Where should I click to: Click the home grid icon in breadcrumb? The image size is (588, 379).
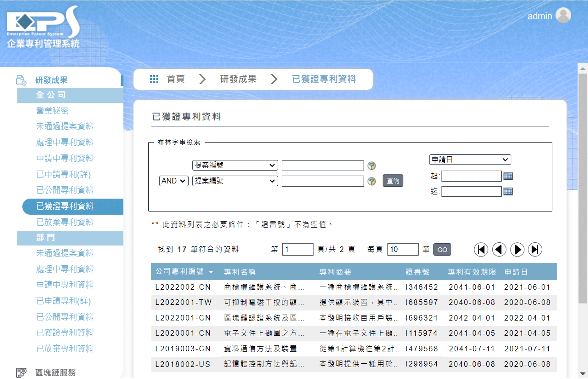tap(154, 79)
